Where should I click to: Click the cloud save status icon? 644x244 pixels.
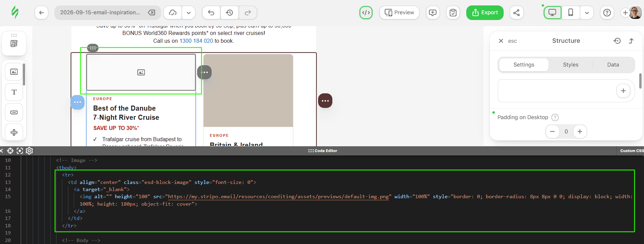click(173, 13)
